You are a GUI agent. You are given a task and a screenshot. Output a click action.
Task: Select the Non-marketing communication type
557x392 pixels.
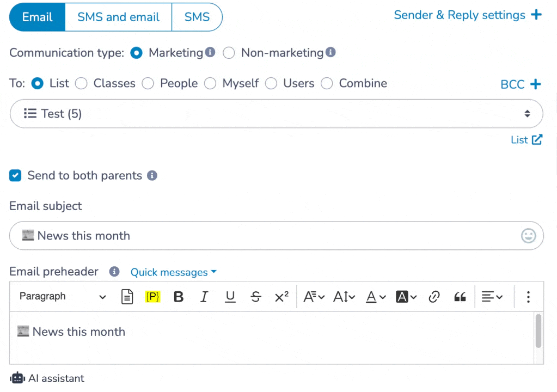click(x=229, y=53)
